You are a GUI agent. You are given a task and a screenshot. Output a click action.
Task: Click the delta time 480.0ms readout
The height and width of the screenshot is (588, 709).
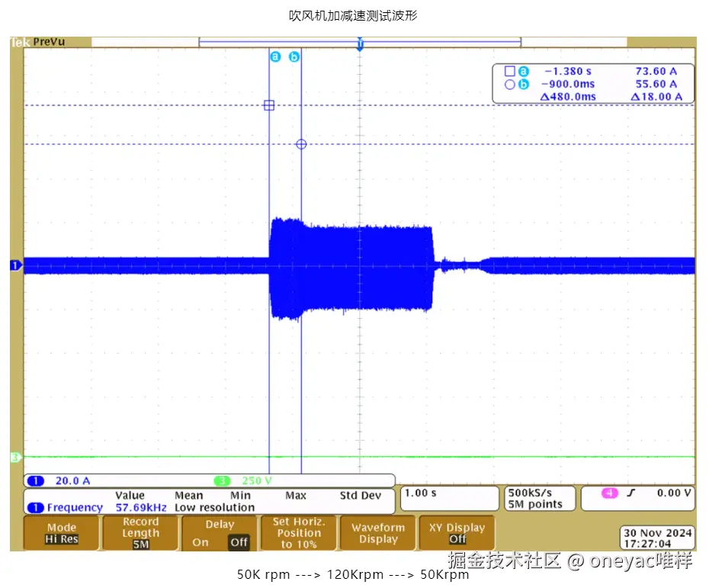point(568,97)
